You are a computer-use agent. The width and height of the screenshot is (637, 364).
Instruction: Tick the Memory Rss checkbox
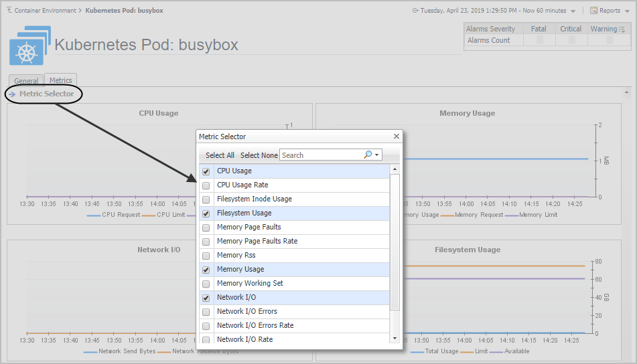206,256
